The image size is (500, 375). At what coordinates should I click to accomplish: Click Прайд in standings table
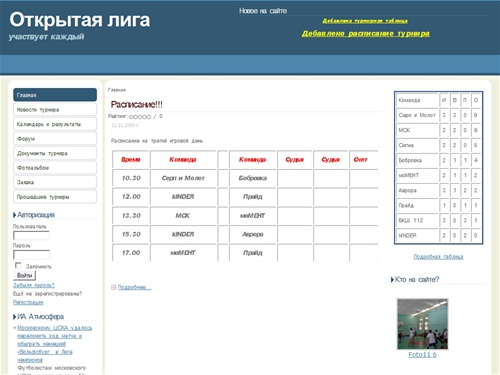[x=417, y=205]
